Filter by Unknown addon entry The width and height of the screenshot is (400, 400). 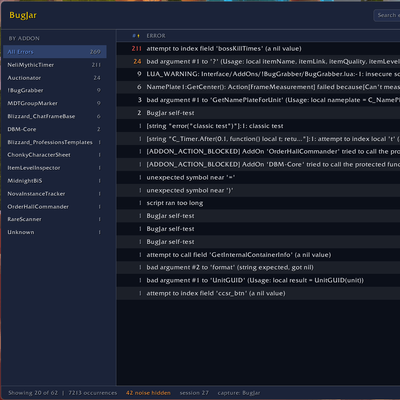(x=55, y=232)
